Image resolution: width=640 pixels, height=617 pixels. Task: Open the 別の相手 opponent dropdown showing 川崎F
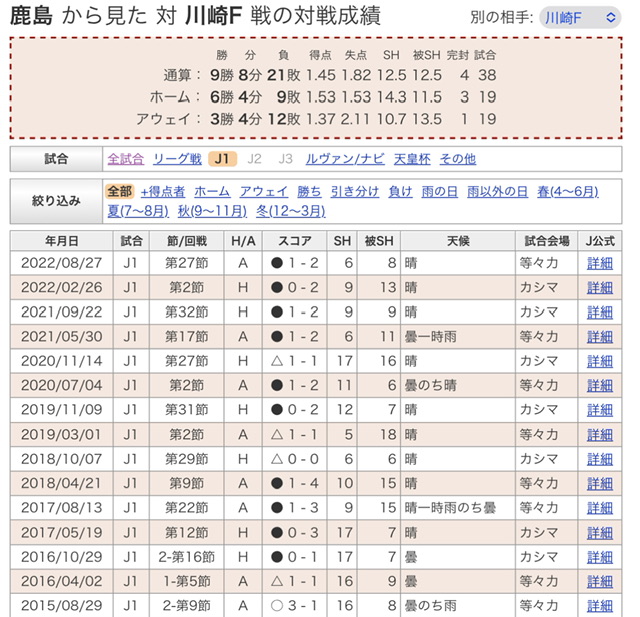click(x=580, y=18)
